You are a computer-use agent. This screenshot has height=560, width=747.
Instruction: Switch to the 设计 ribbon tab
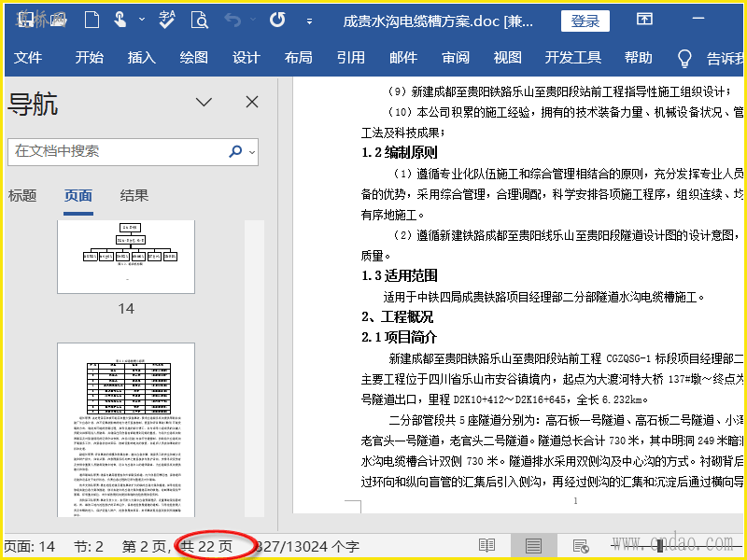click(247, 58)
